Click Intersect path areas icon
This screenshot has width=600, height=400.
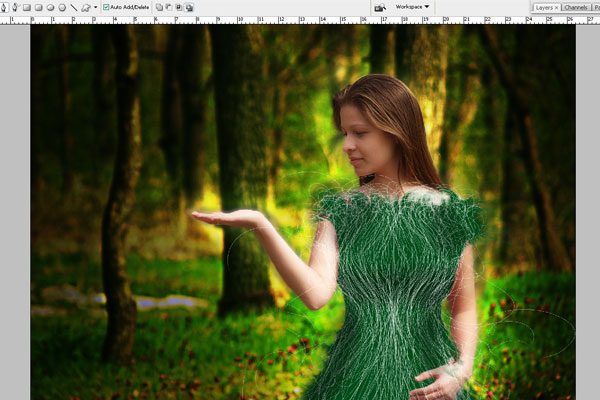point(179,7)
